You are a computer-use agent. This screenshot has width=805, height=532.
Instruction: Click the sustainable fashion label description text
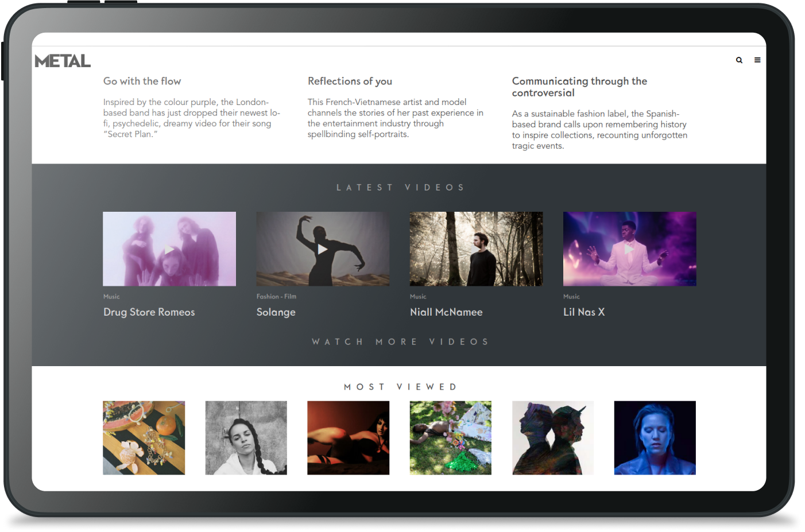599,130
